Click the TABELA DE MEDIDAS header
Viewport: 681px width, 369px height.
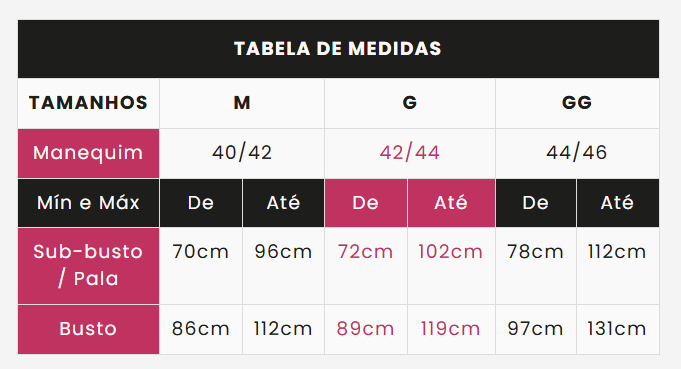click(338, 49)
